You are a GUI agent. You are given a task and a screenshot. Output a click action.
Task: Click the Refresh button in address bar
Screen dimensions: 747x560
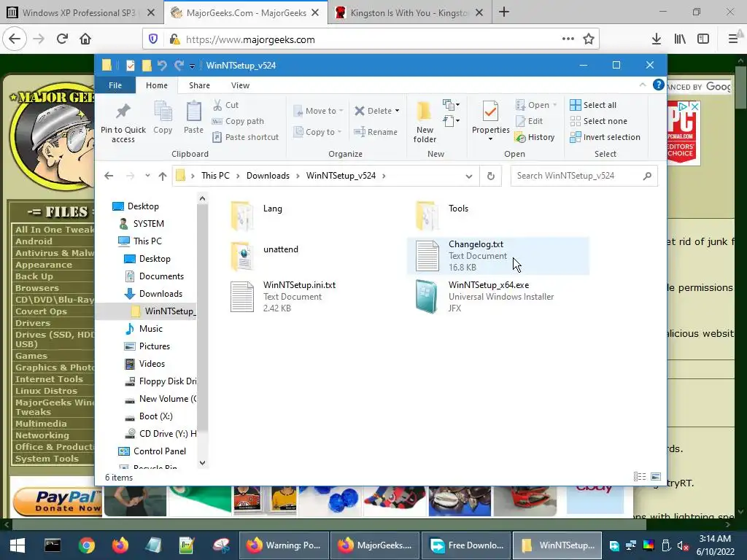coord(491,176)
